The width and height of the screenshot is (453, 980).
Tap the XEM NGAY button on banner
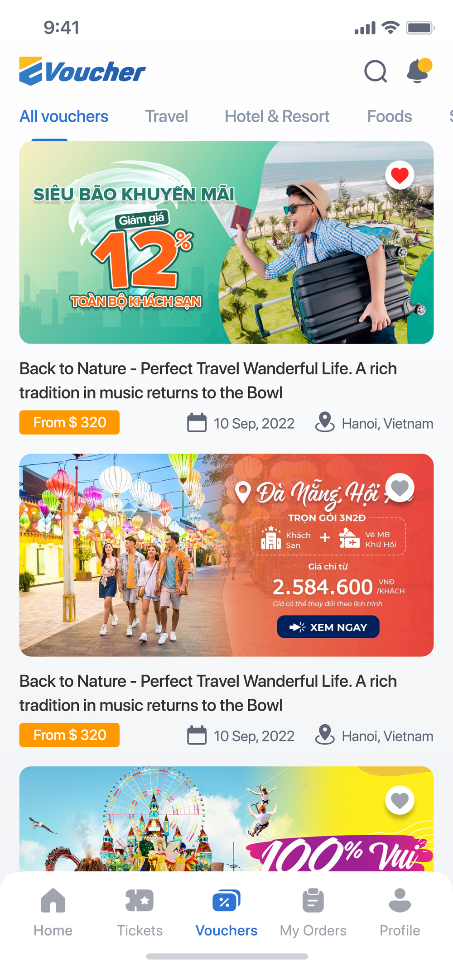[328, 627]
